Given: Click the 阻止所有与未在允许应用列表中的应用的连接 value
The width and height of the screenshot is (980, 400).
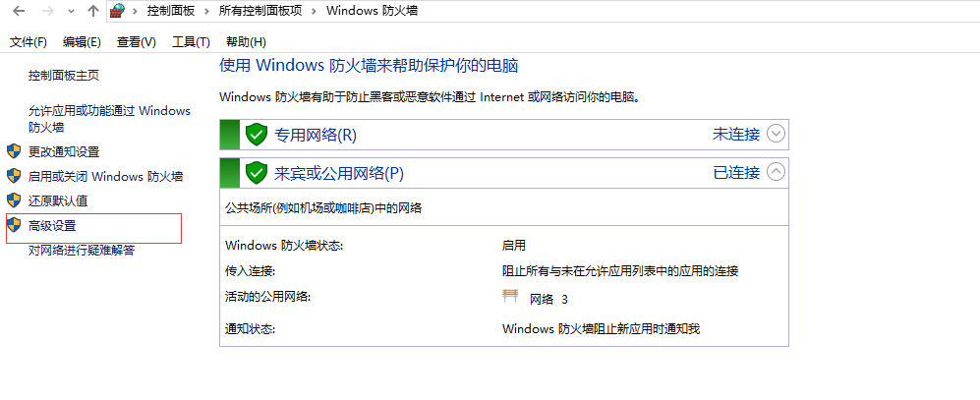Looking at the screenshot, I should pyautogui.click(x=620, y=271).
